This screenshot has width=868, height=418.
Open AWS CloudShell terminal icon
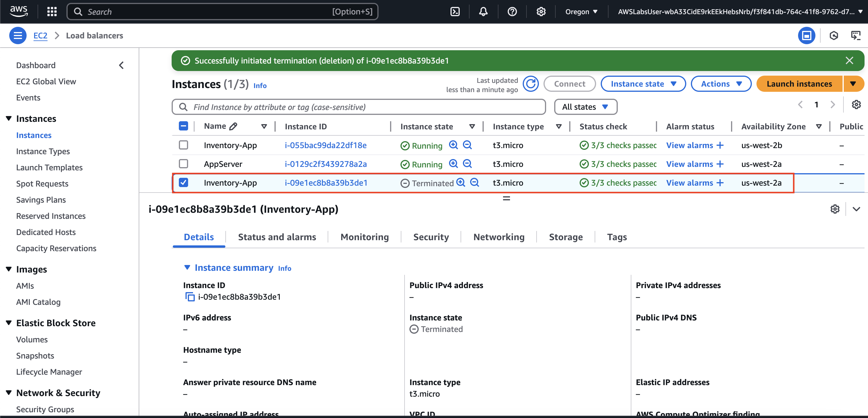(x=455, y=12)
